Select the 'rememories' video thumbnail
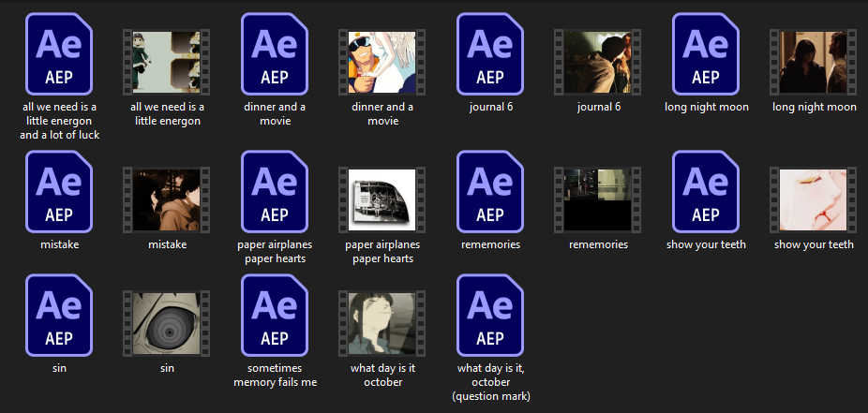The image size is (868, 413). 598,199
